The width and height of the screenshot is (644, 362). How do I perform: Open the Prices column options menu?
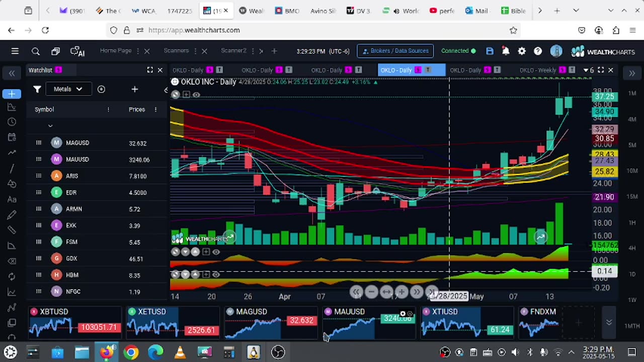pos(155,110)
